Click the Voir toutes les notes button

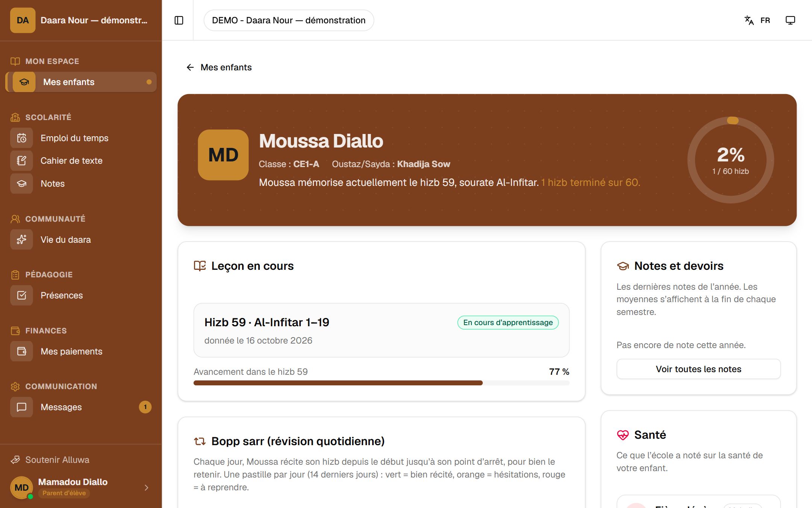point(698,369)
